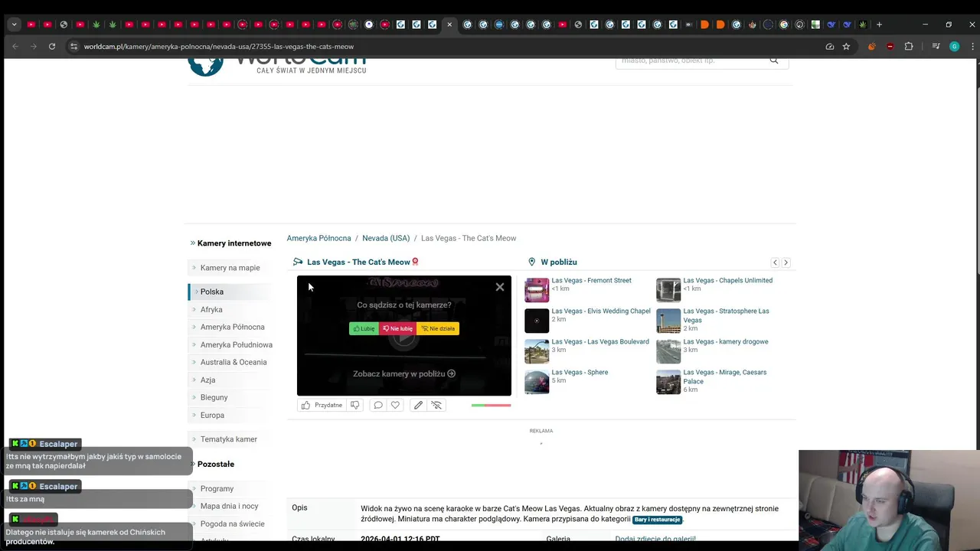This screenshot has width=980, height=551.
Task: Open comments via speech bubble icon
Action: pyautogui.click(x=377, y=405)
